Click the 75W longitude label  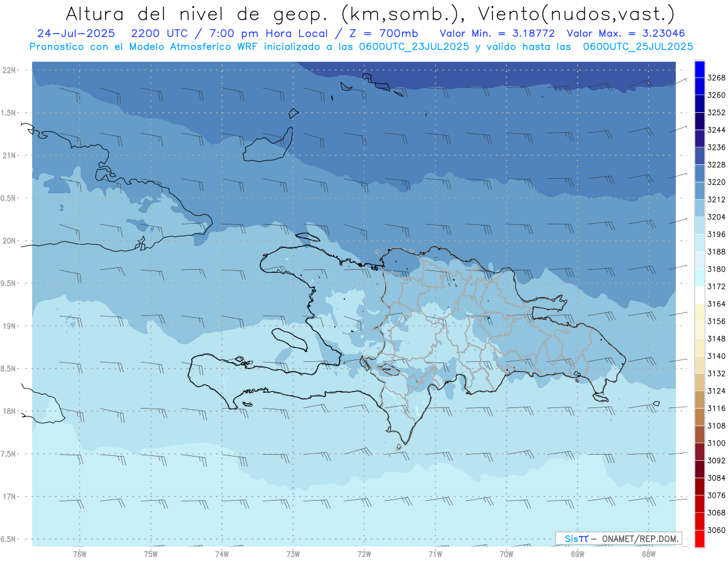[151, 554]
